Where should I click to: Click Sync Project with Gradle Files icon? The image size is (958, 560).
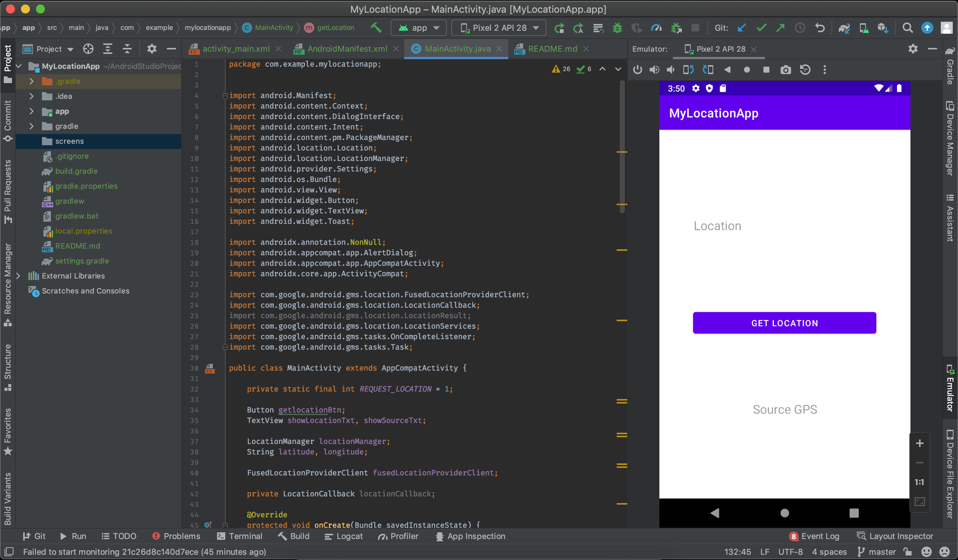pyautogui.click(x=844, y=28)
